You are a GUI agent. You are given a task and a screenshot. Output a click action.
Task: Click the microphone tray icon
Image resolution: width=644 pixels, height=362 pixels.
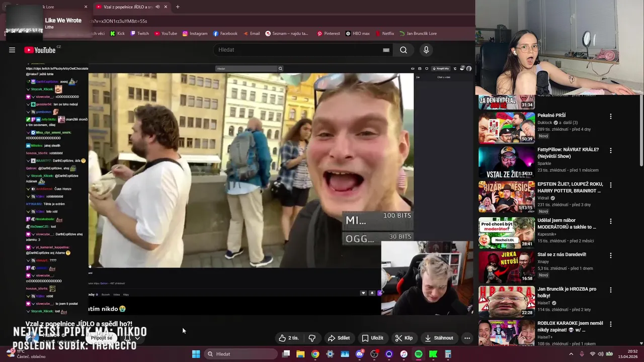(x=582, y=354)
